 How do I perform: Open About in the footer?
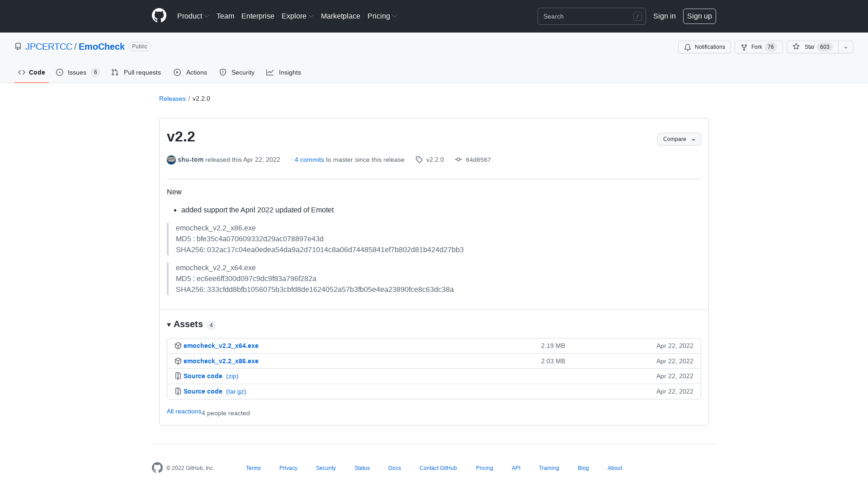[x=615, y=468]
